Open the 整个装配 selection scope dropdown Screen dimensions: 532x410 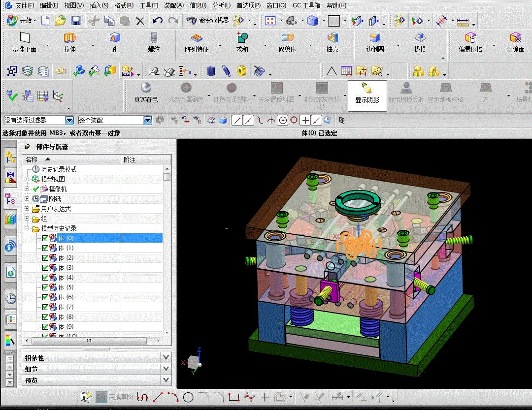pos(148,120)
